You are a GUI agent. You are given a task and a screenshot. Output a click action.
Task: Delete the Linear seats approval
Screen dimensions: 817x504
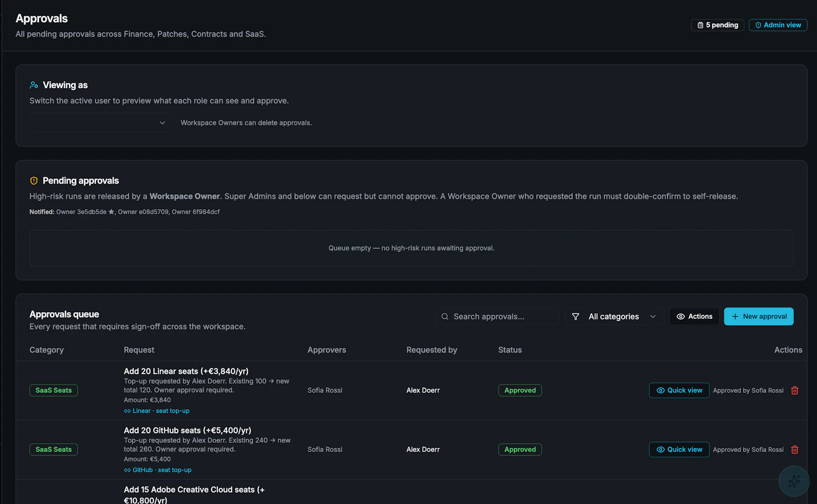tap(795, 390)
